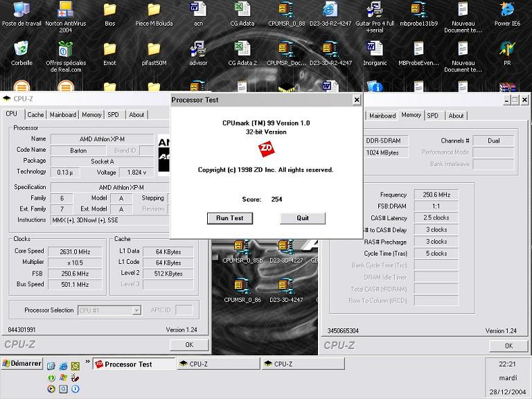Open SPD tab in left CPU-Z
This screenshot has width=532, height=399.
(114, 115)
